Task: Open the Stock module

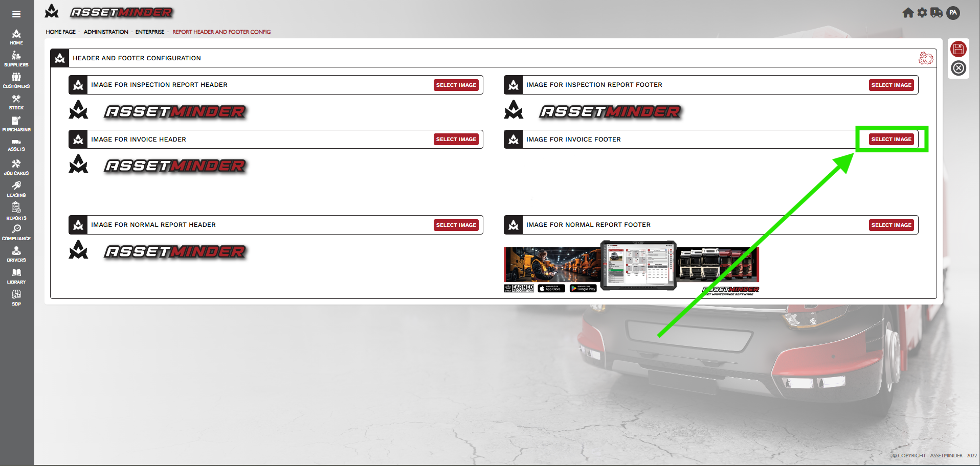Action: coord(16,102)
